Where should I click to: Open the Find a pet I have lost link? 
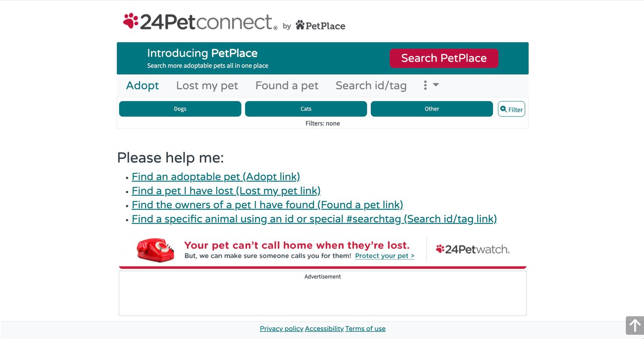click(226, 191)
